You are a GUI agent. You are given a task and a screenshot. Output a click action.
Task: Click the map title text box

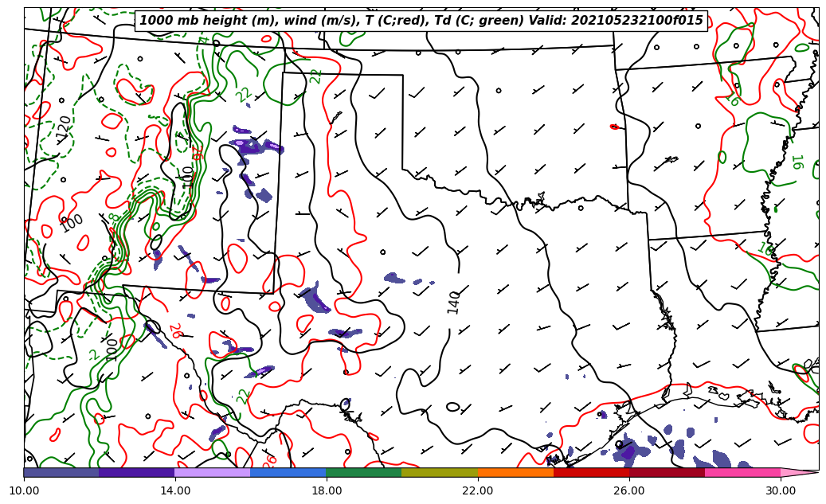point(421,21)
